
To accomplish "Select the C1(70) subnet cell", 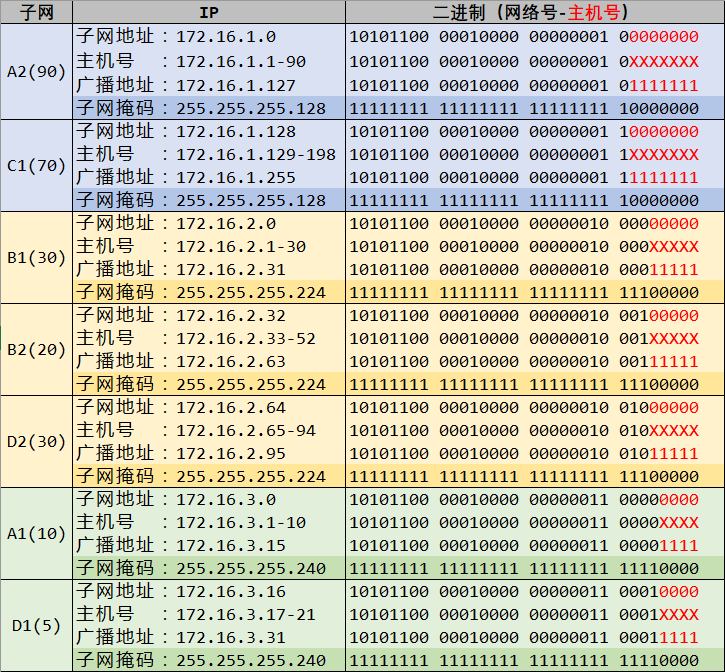I will tap(37, 166).
